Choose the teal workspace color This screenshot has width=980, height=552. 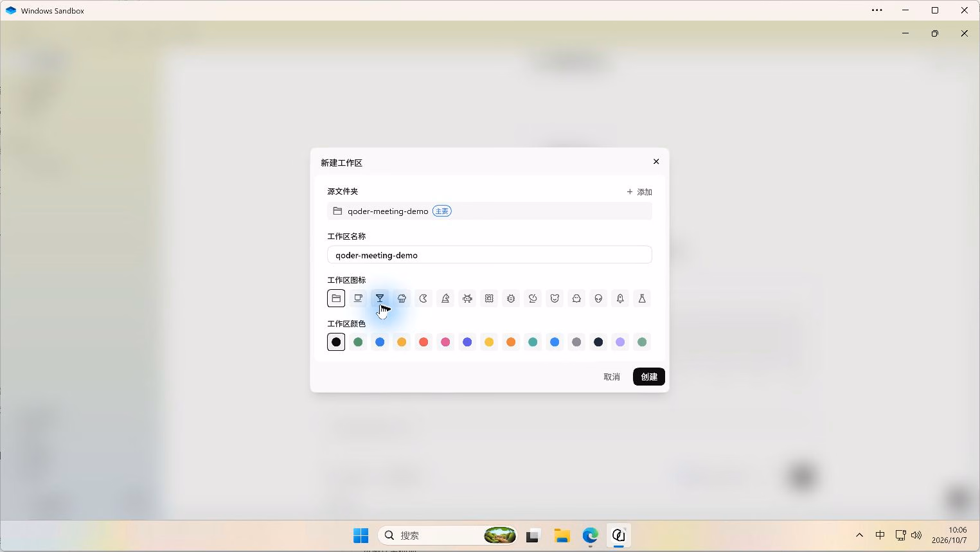533,342
